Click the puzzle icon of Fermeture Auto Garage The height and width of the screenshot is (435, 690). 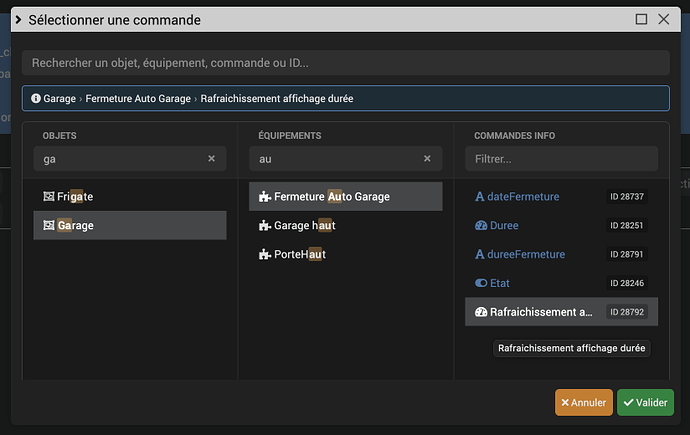click(264, 197)
